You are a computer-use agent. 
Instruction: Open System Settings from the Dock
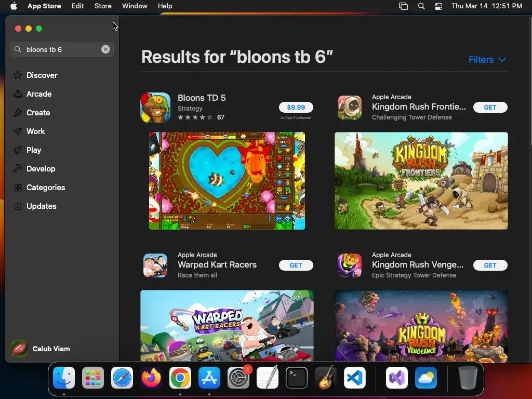[x=238, y=378]
